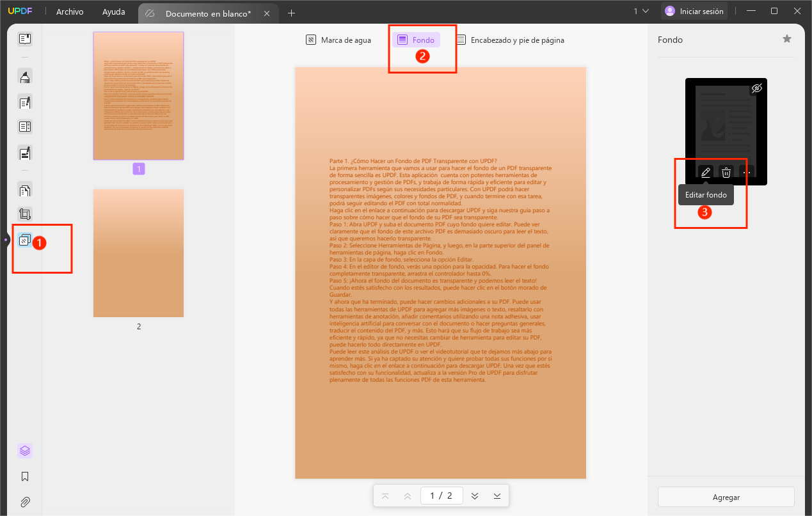812x516 pixels.
Task: Open the Archivo menu
Action: point(68,11)
